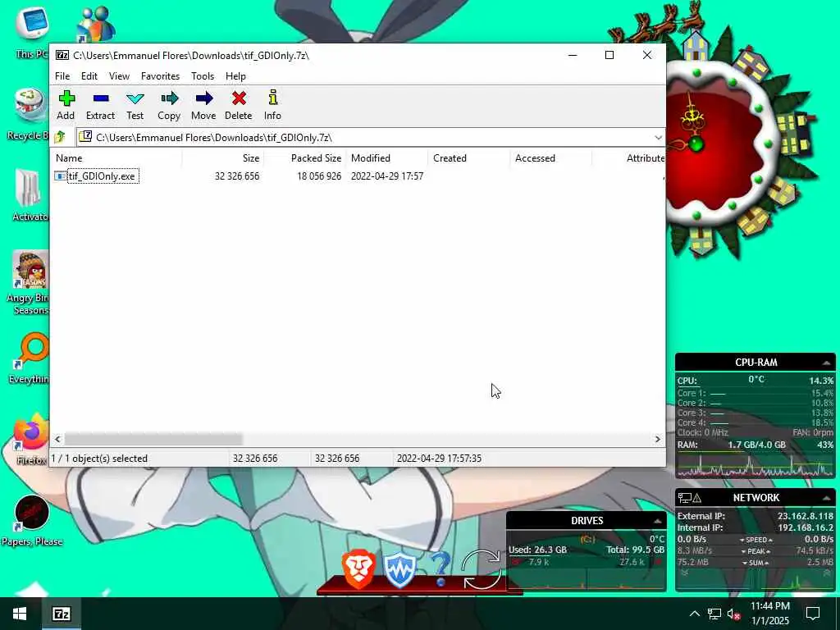The height and width of the screenshot is (630, 840).
Task: Show hidden tray icons chevron
Action: [x=694, y=614]
